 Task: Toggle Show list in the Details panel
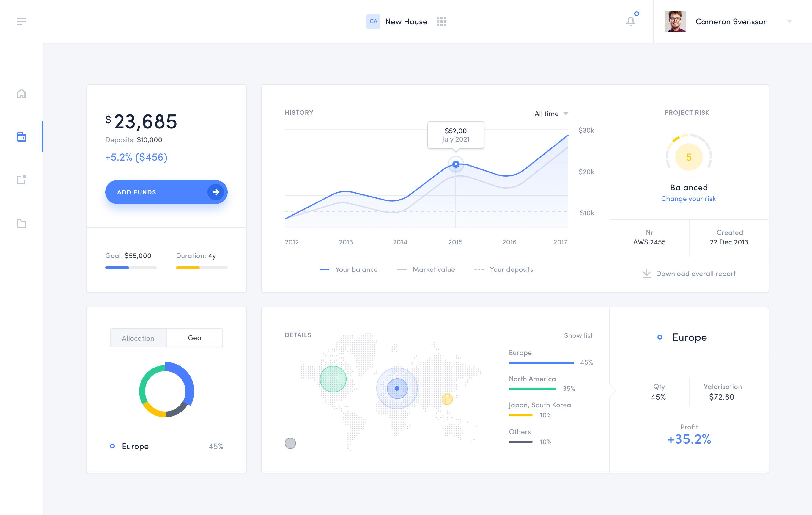click(578, 335)
